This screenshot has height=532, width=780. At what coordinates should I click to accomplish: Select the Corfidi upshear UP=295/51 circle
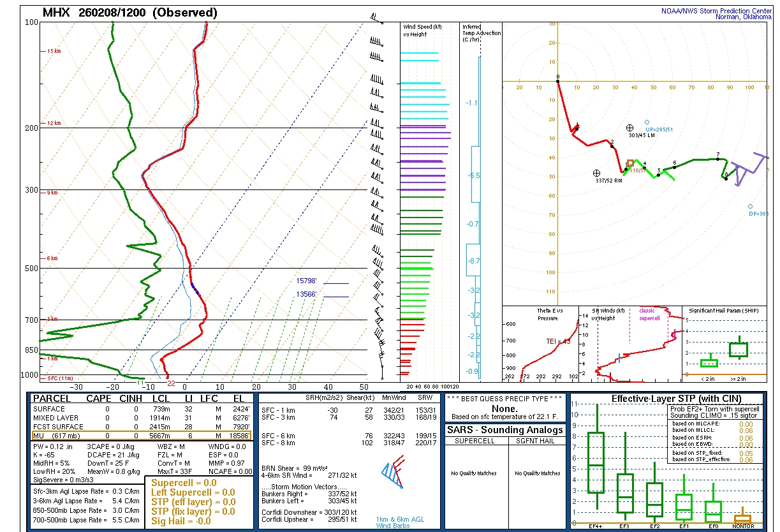(x=647, y=122)
